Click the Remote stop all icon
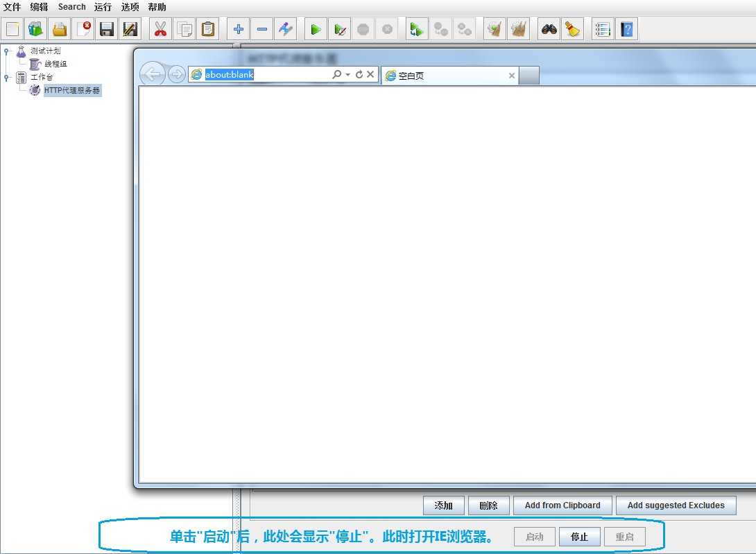 tap(440, 29)
